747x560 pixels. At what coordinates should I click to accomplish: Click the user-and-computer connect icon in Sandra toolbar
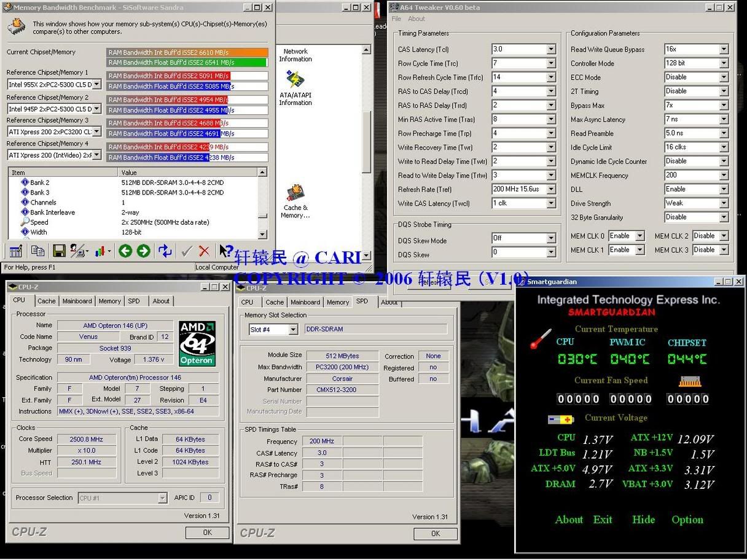[x=79, y=251]
